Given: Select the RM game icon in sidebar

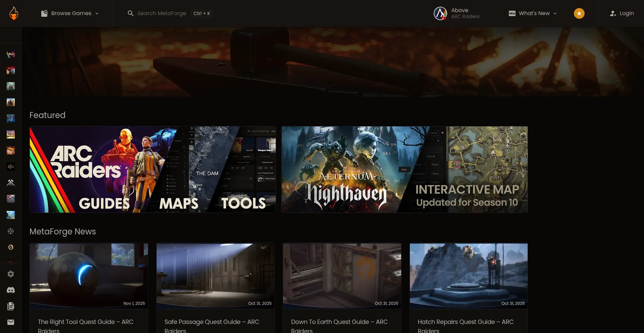Looking at the screenshot, I should [11, 167].
